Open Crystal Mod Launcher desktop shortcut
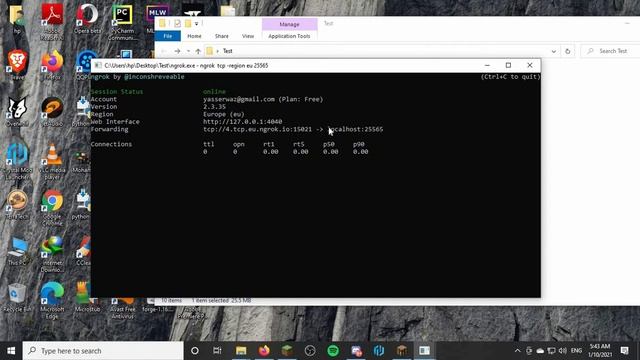The width and height of the screenshot is (640, 360). tap(17, 161)
